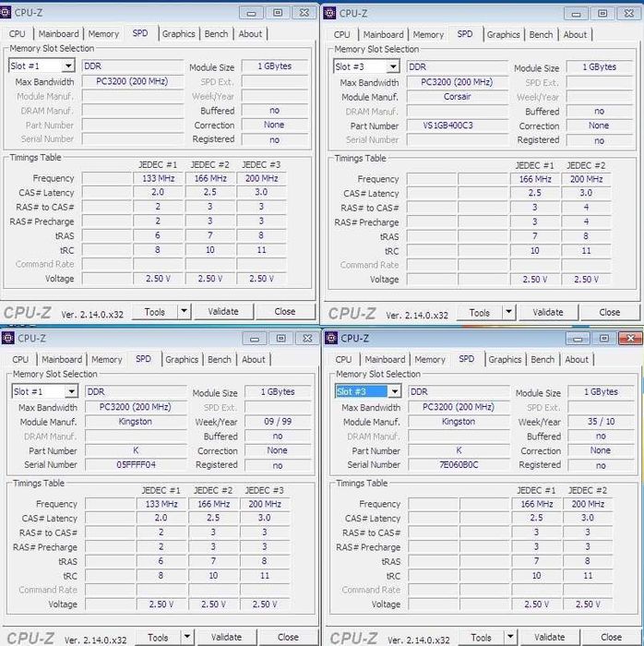Click the DDR type field in the Kingston 7E060B0C window
Viewport: 644px width, 646px height.
459,392
